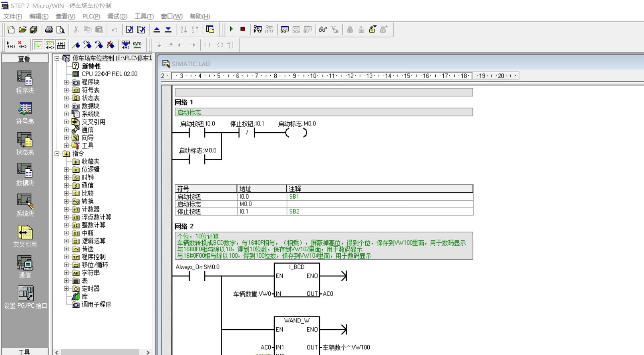Image resolution: width=644 pixels, height=355 pixels.
Task: Save the project using save-all icon
Action: point(34,29)
